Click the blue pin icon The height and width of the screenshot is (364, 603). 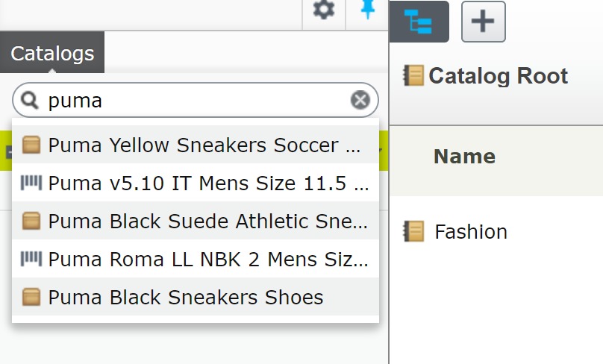(367, 10)
